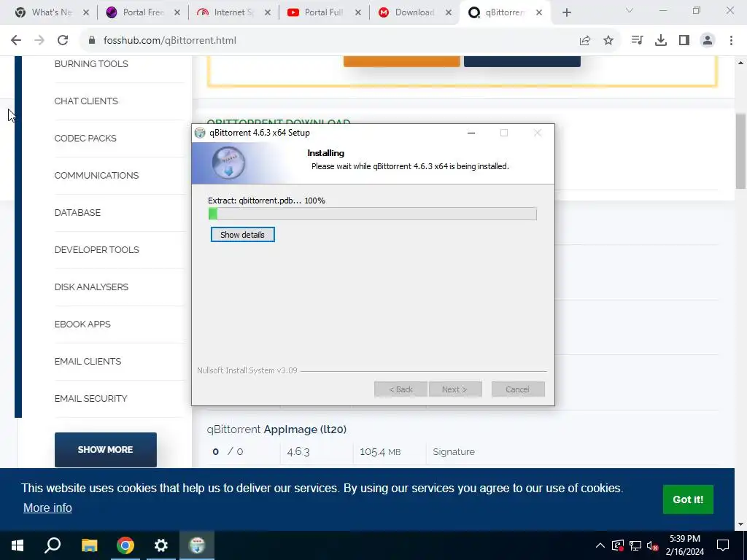This screenshot has width=747, height=560.
Task: Click the disabled Cancel button in setup
Action: point(518,389)
